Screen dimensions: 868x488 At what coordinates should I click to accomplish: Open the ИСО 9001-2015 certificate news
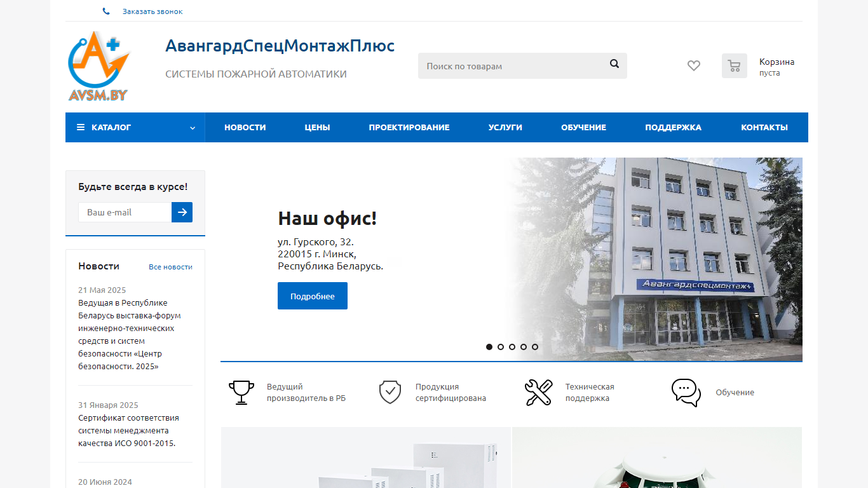[x=128, y=431]
